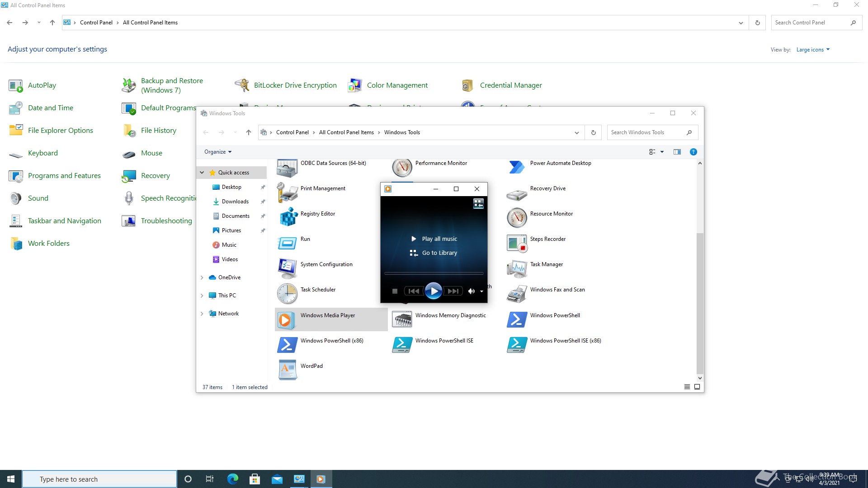The image size is (868, 488).
Task: Open Control Panel address bar history dropdown
Action: [741, 23]
